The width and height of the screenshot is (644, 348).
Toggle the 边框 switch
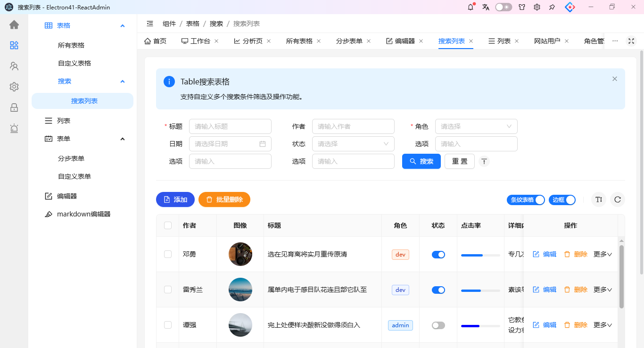pyautogui.click(x=562, y=199)
